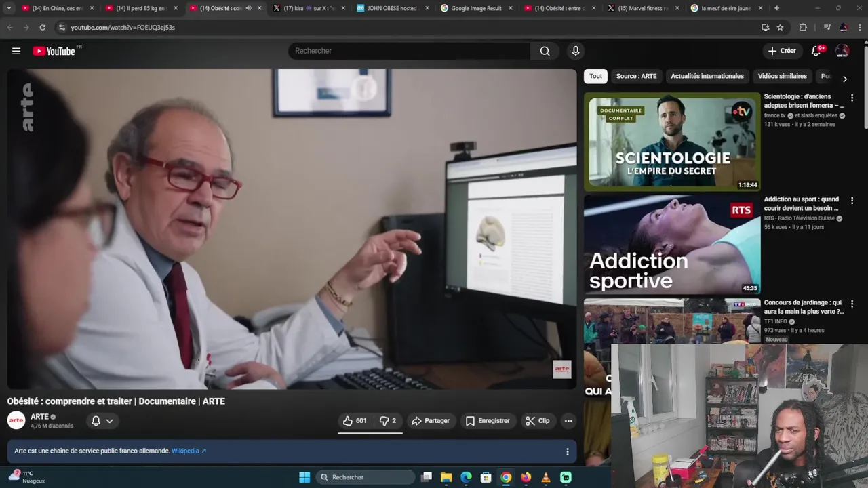Open Firefox from the taskbar
868x488 pixels.
(x=526, y=477)
